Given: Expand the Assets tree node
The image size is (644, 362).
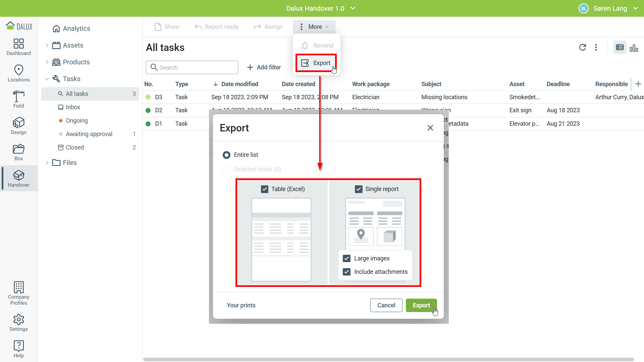Looking at the screenshot, I should click(47, 45).
